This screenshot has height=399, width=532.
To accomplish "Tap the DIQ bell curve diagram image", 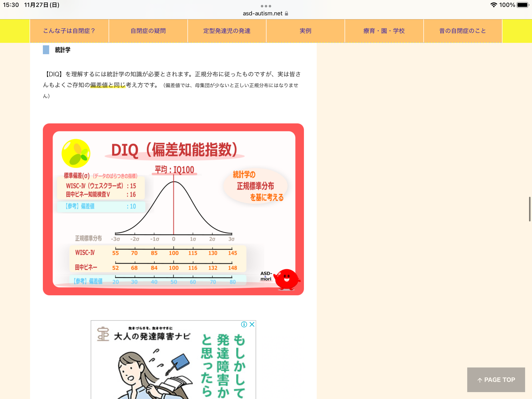I will [173, 209].
